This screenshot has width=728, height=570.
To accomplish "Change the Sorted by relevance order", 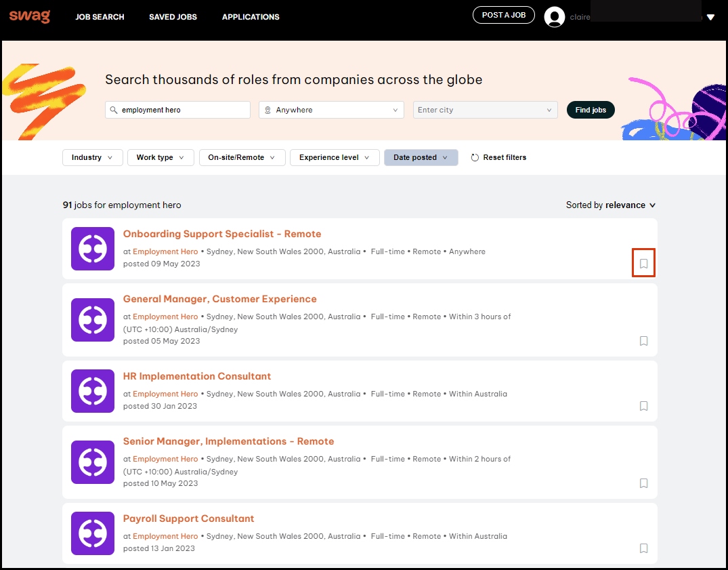I will 611,205.
